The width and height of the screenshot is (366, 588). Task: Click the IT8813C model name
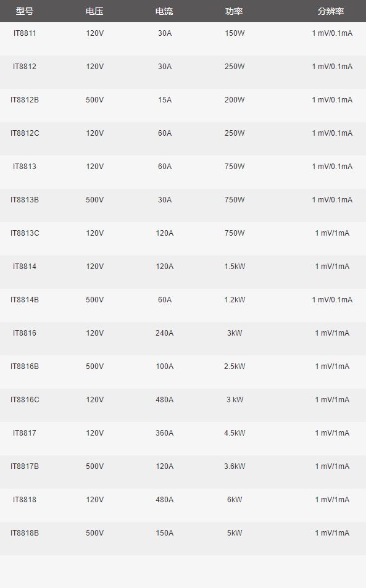(25, 233)
